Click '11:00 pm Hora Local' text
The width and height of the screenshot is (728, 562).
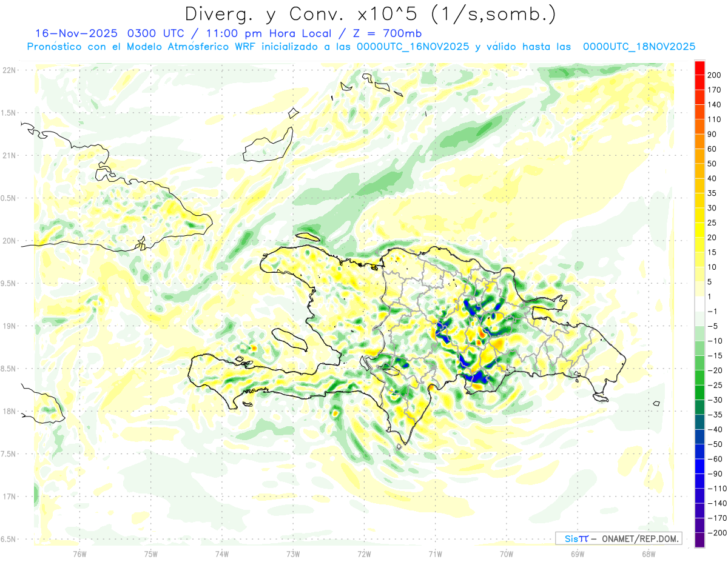pos(265,33)
